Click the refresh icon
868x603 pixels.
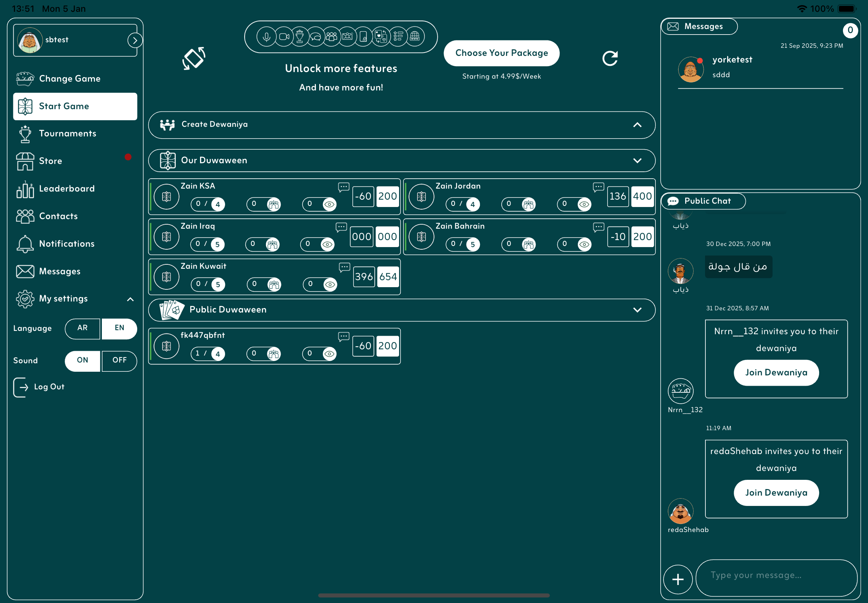click(609, 58)
